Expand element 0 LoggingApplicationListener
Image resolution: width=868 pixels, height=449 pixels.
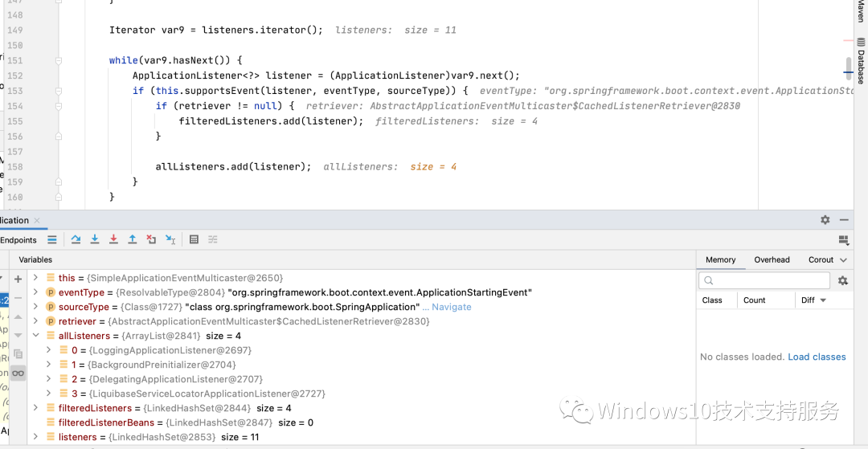tap(49, 350)
